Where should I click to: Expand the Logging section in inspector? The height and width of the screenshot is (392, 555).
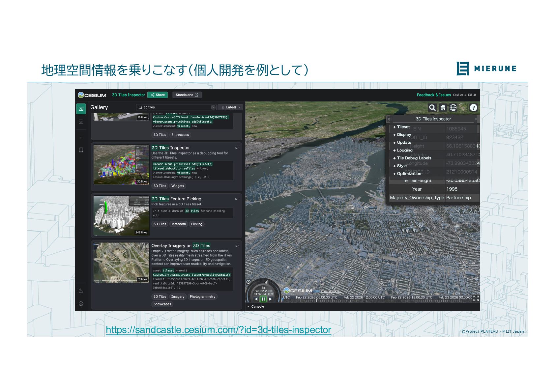coord(402,150)
